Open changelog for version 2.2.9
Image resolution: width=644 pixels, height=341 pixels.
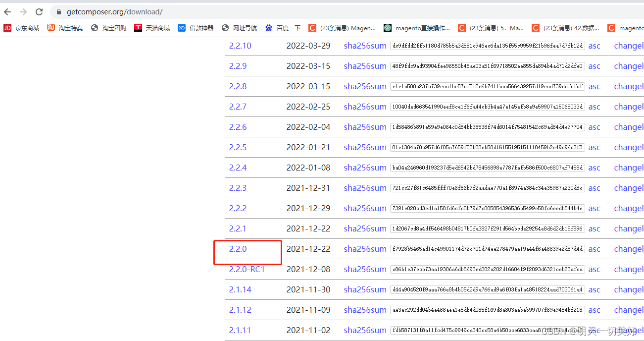tap(629, 66)
